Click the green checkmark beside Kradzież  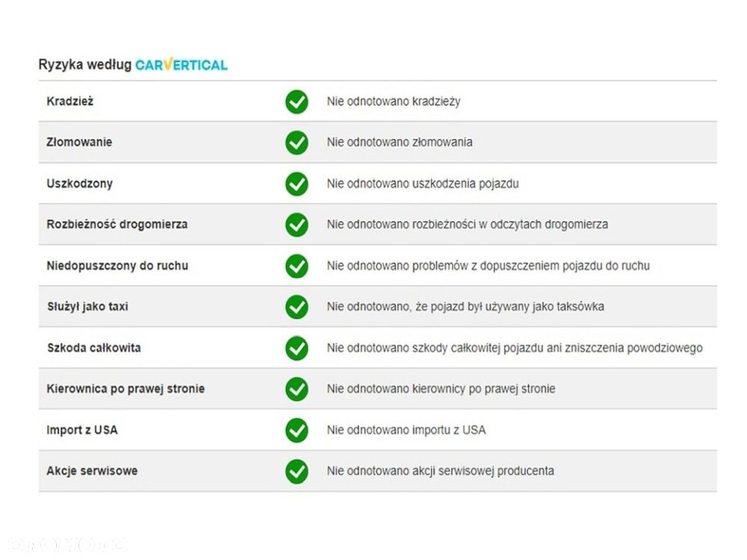pos(297,102)
